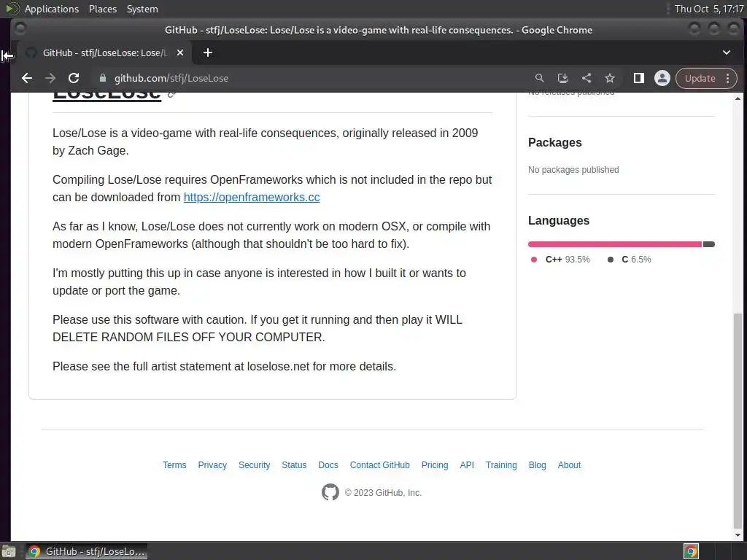747x560 pixels.
Task: Open a new tab with plus icon
Action: 208,52
